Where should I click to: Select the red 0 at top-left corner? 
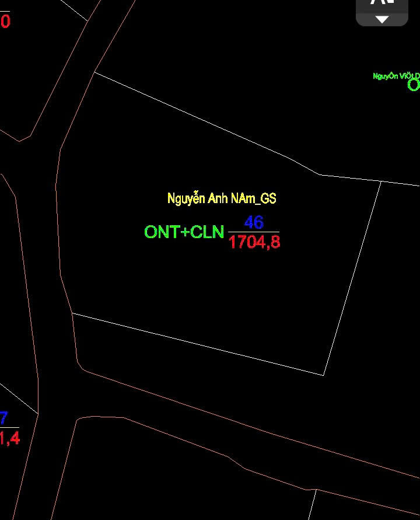[5, 22]
